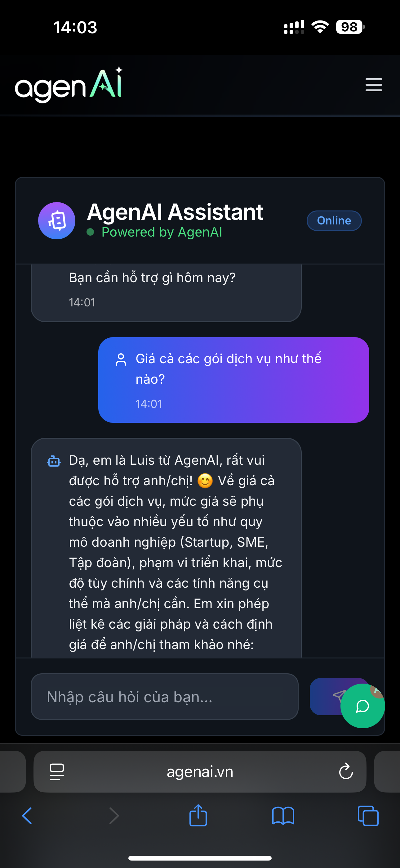This screenshot has height=868, width=400.
Task: Tap the "Bạn cần hỗ trợ gì hôm nay?" message
Action: [x=152, y=278]
